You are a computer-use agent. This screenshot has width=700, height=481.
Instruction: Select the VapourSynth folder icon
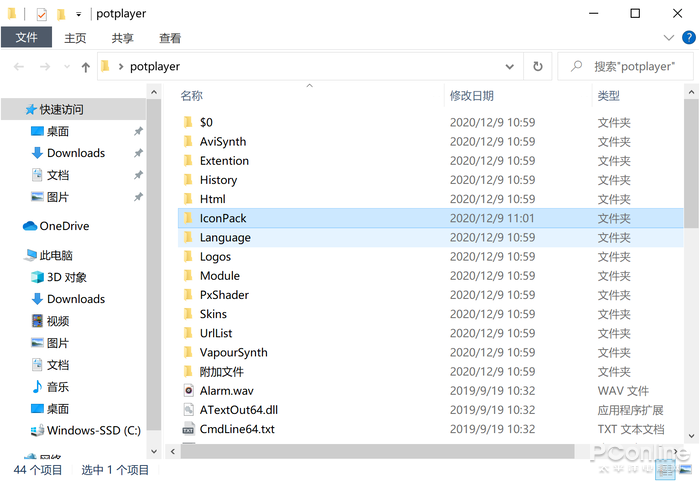pos(188,352)
